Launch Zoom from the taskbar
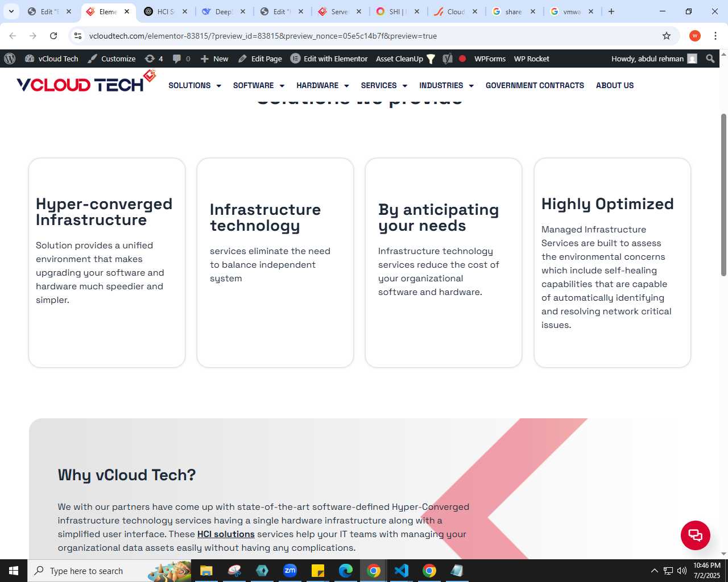 pos(290,571)
